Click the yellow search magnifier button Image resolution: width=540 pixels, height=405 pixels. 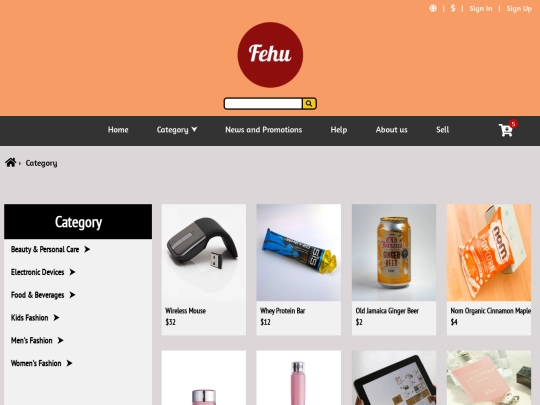(x=309, y=103)
